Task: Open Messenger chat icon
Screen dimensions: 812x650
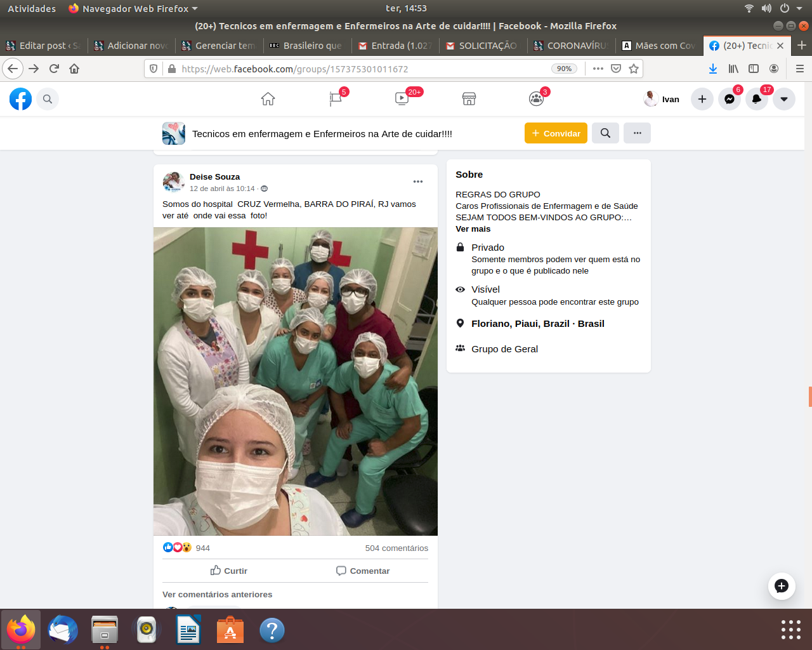Action: (730, 99)
